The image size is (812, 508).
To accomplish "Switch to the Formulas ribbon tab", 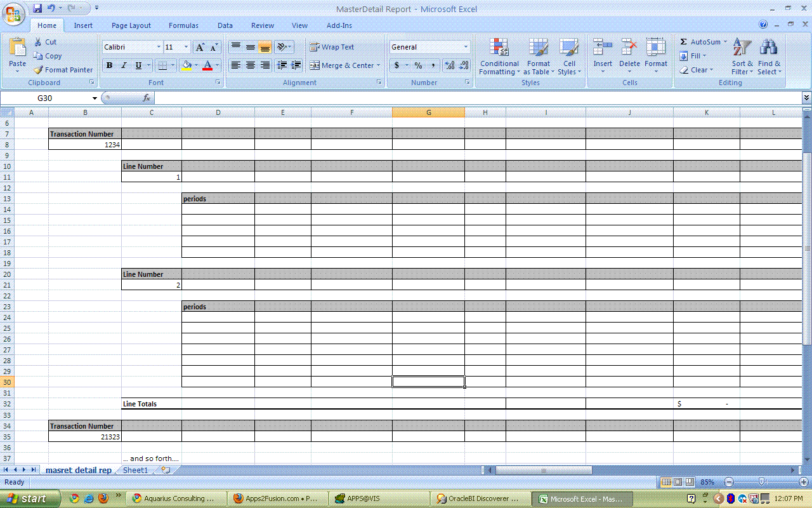I will (x=183, y=25).
